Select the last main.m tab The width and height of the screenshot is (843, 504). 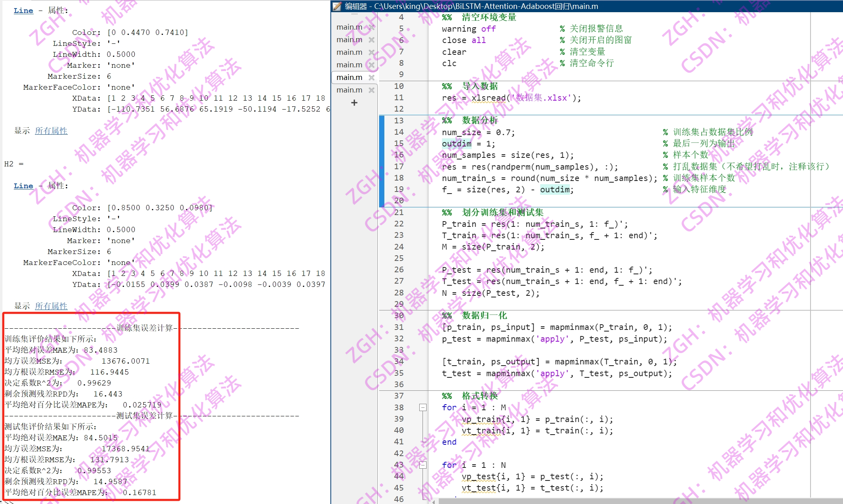click(349, 90)
